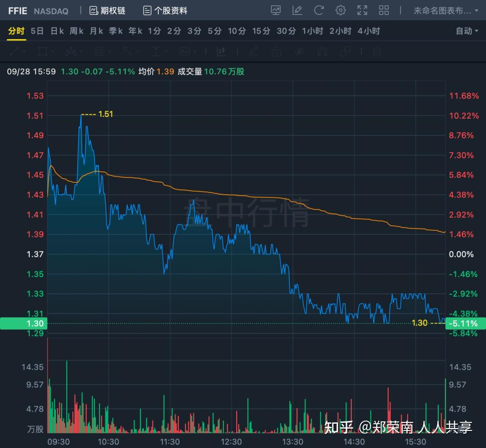Screen dimensions: 486x448
Task: Select the trend line drawing tool
Action: pyautogui.click(x=15, y=52)
